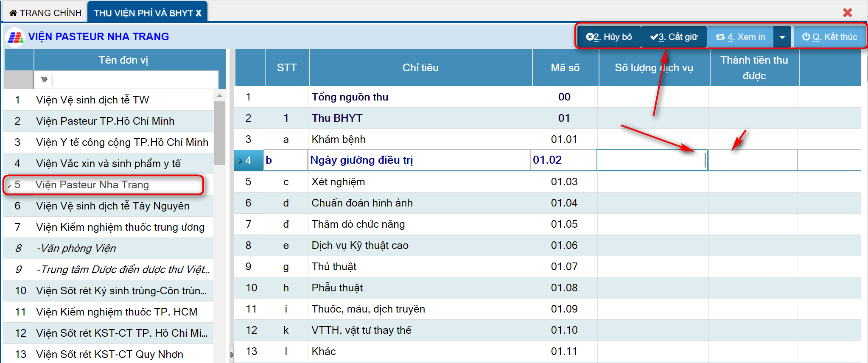Viewport: 868px width, 363px height.
Task: Expand the left panel splitter arrow
Action: click(232, 354)
